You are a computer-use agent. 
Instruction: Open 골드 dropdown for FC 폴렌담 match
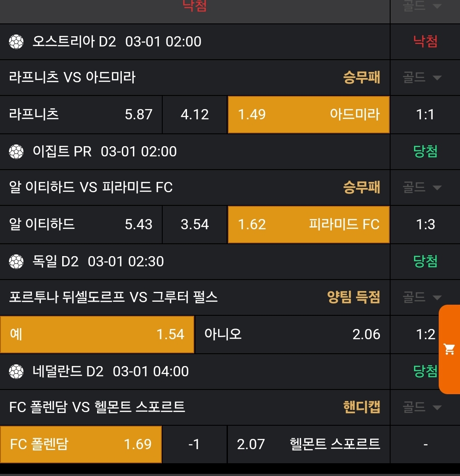pyautogui.click(x=422, y=407)
